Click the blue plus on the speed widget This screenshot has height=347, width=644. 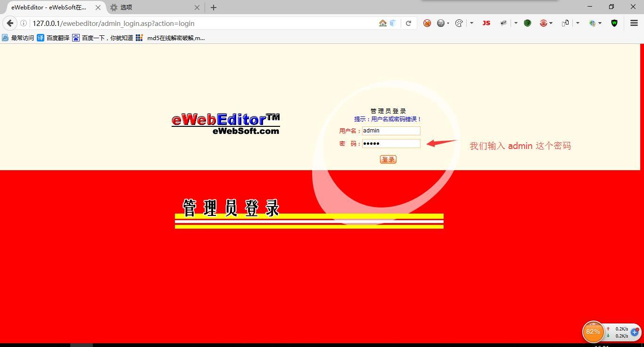click(635, 332)
